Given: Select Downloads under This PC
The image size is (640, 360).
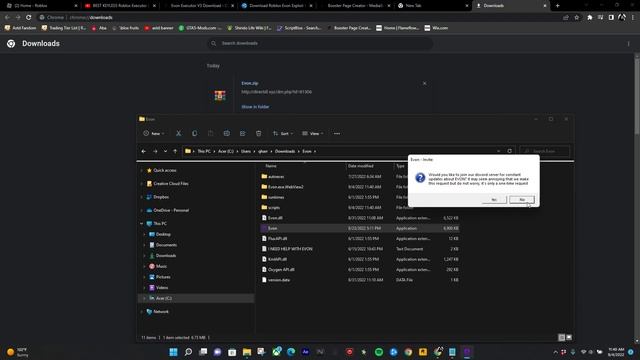Looking at the screenshot, I should click(166, 256).
